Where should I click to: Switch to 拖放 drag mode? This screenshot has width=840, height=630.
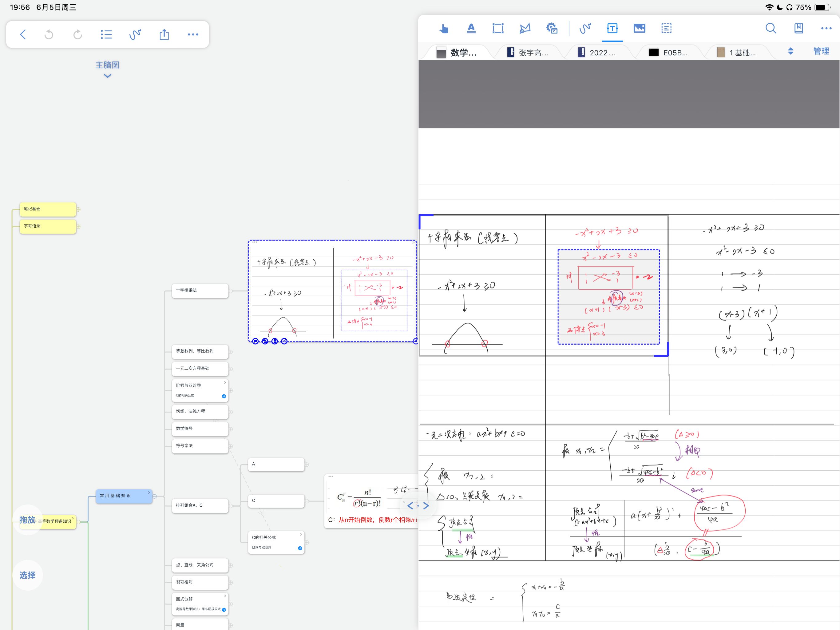27,520
